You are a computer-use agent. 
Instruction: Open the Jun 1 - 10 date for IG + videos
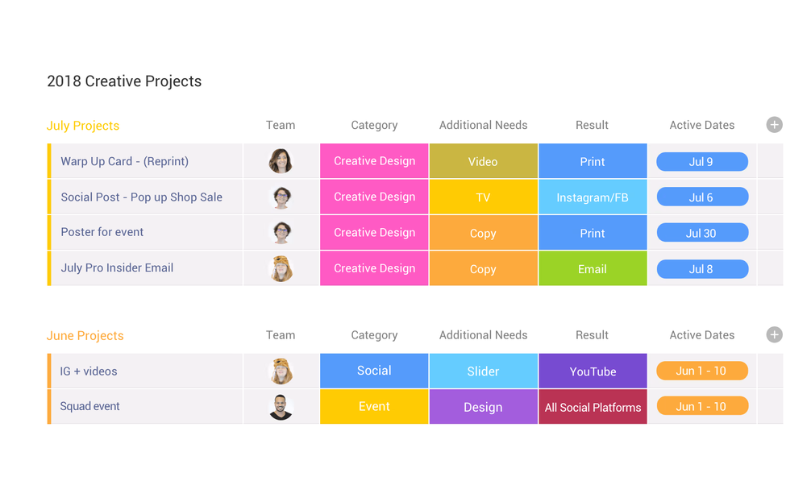pyautogui.click(x=702, y=371)
